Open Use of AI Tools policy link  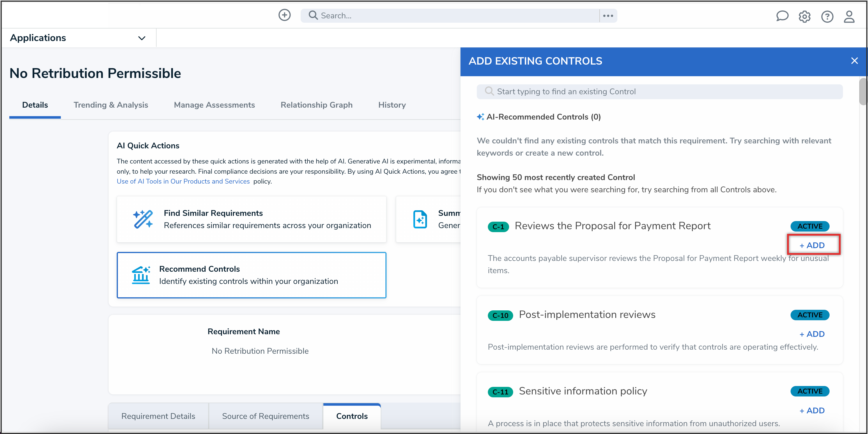tap(183, 181)
